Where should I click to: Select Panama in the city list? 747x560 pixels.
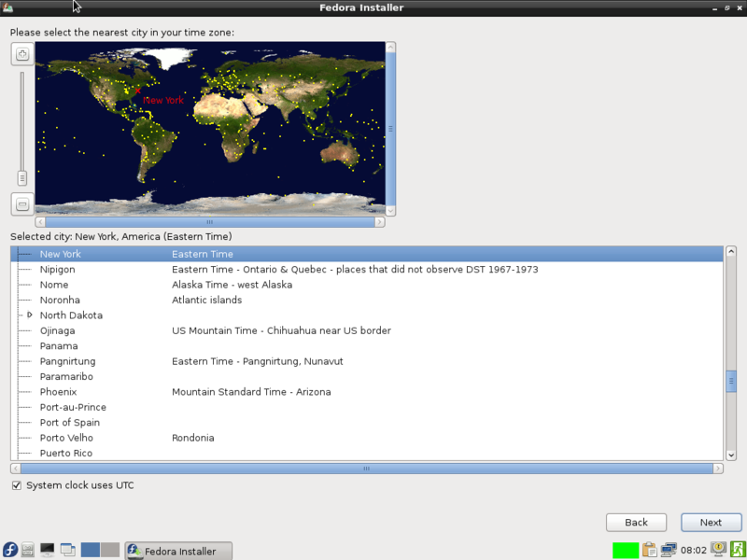[x=366, y=345]
